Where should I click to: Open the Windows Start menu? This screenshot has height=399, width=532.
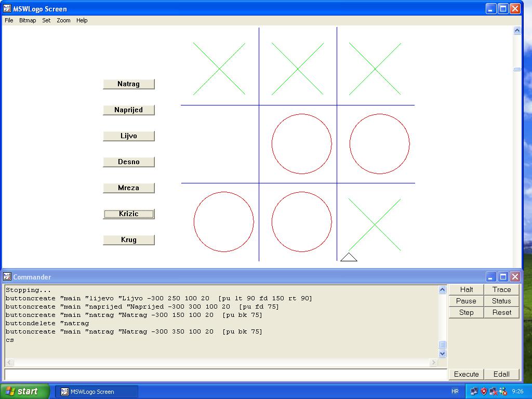click(x=24, y=391)
